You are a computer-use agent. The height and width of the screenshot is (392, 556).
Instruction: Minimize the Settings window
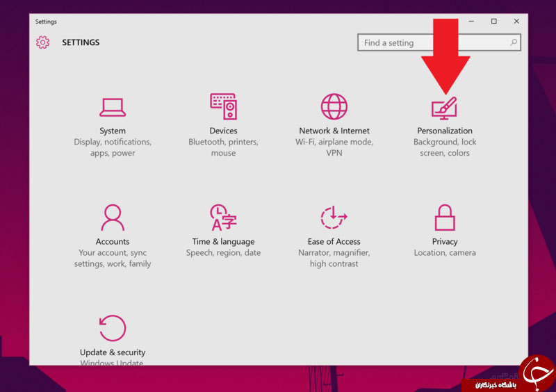coord(471,22)
